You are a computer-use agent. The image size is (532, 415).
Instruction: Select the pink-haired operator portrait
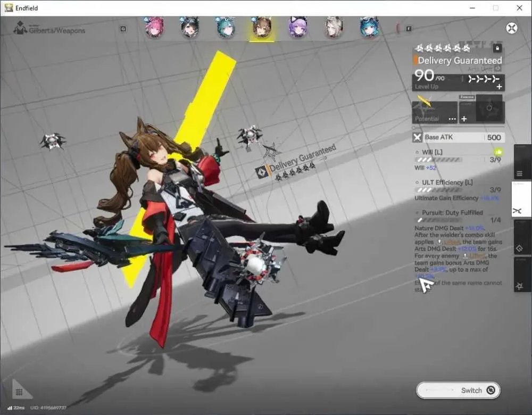(x=154, y=27)
